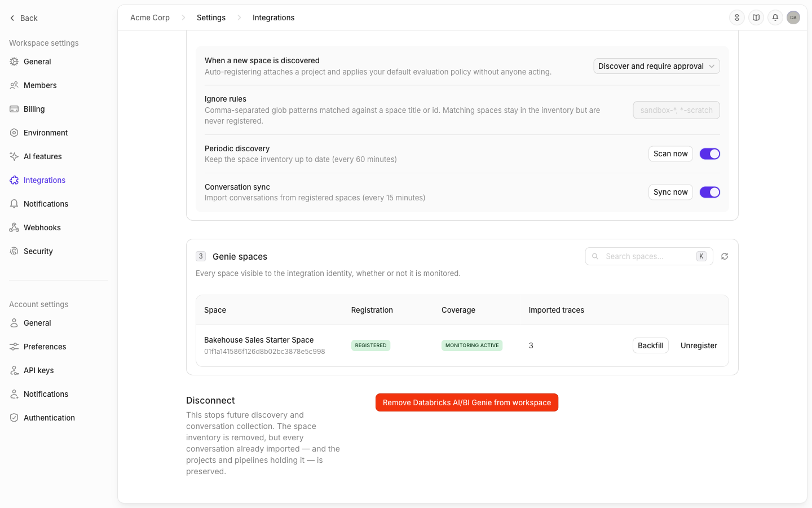Click Bakehouse Sales Starter Space name

259,340
